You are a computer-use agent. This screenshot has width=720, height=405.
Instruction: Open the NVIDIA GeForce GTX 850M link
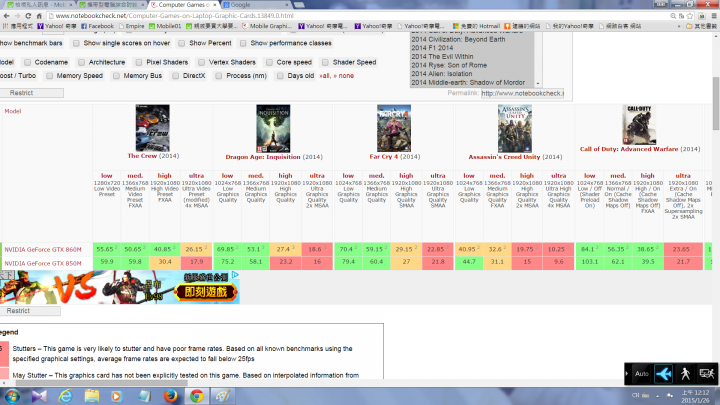click(x=43, y=263)
